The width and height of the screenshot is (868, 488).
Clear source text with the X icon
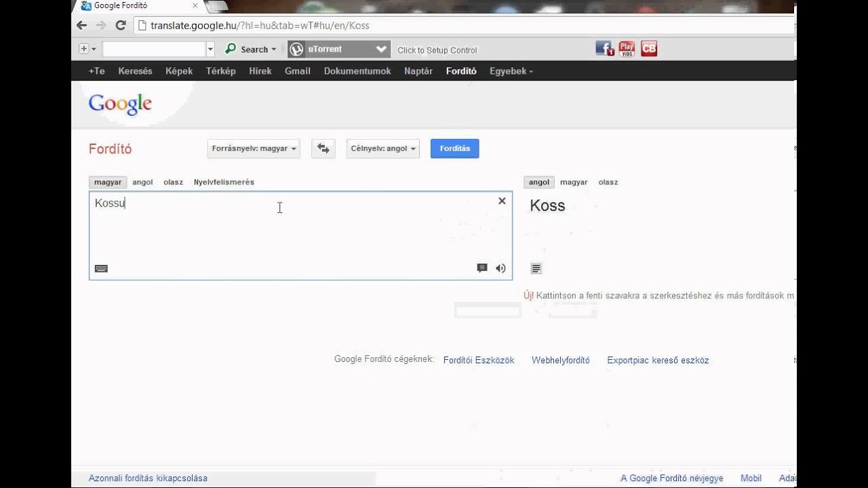[502, 201]
